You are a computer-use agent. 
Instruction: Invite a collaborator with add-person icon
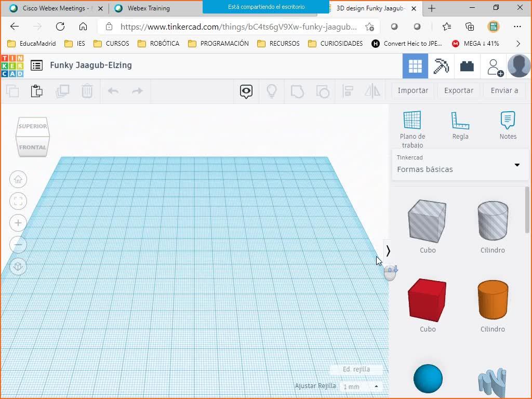[495, 67]
